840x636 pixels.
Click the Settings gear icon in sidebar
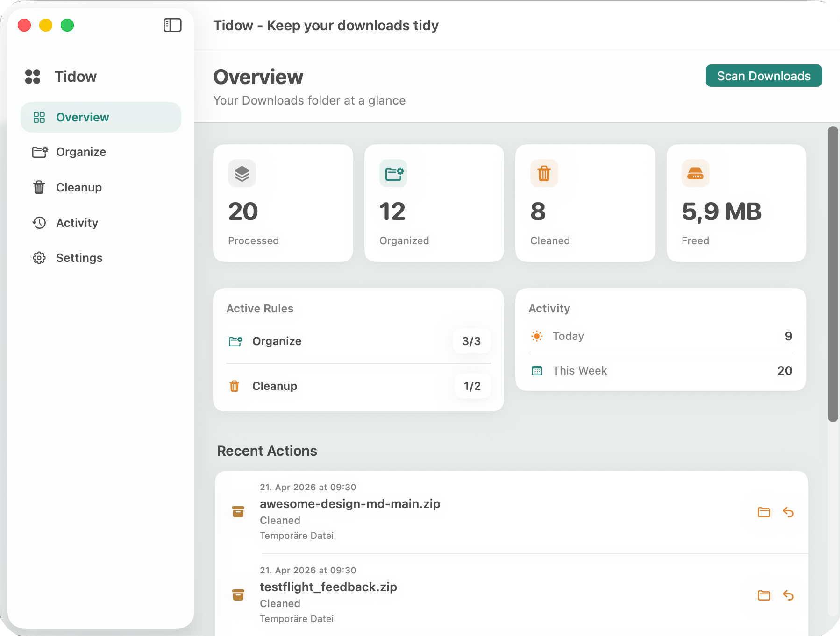tap(39, 258)
